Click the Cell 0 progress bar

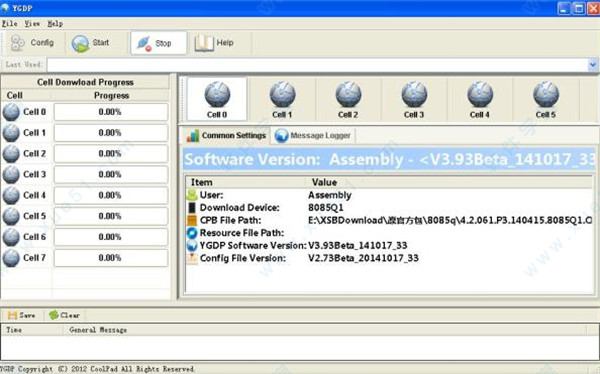coord(111,112)
